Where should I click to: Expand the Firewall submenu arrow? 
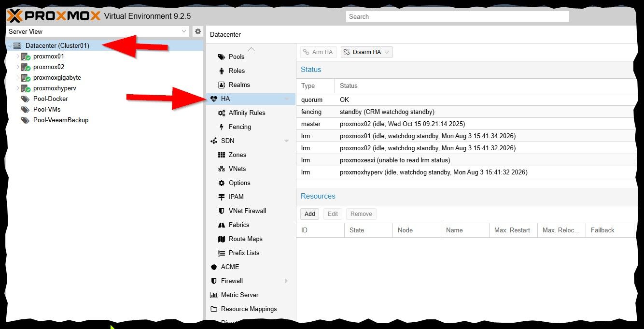[x=287, y=281]
